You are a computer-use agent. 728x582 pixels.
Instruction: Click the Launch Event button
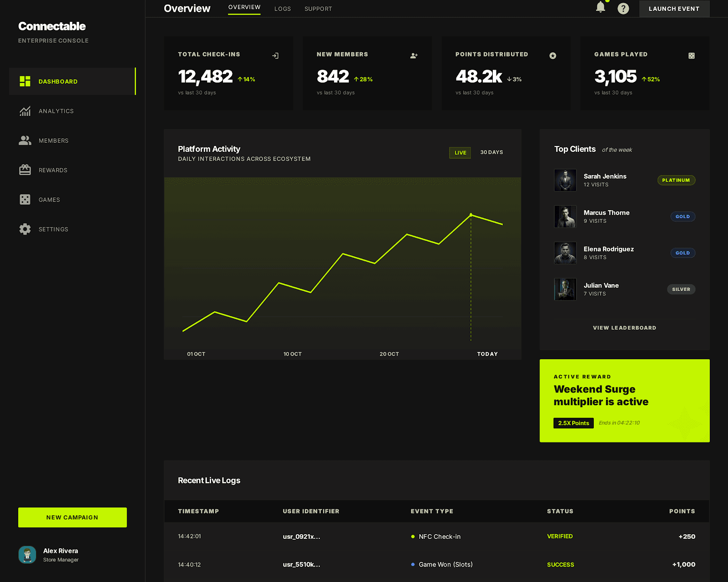click(674, 9)
